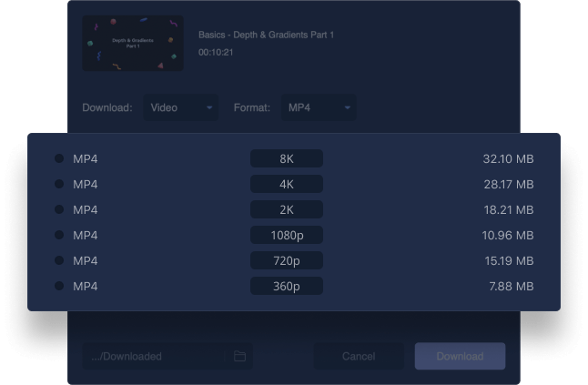Select the MP4 360p radio button
This screenshot has width=588, height=385.
(x=59, y=286)
